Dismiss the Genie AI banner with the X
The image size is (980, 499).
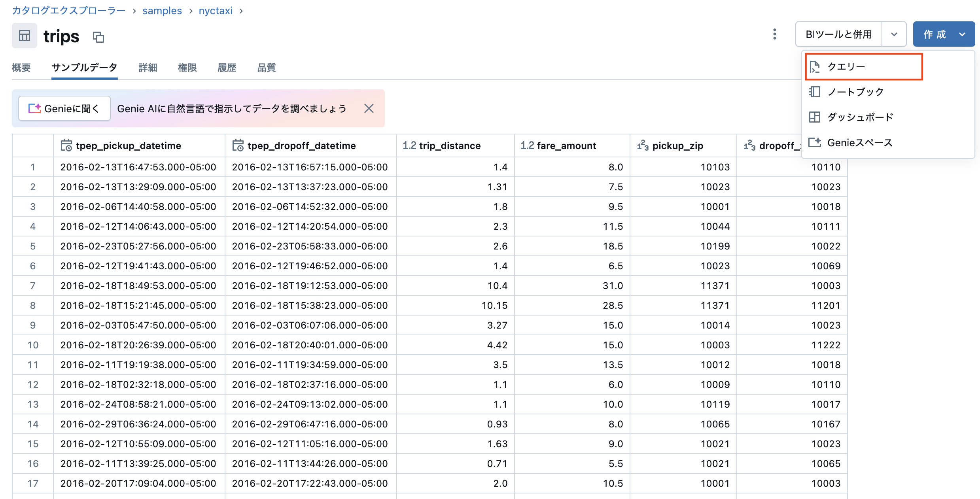click(369, 108)
